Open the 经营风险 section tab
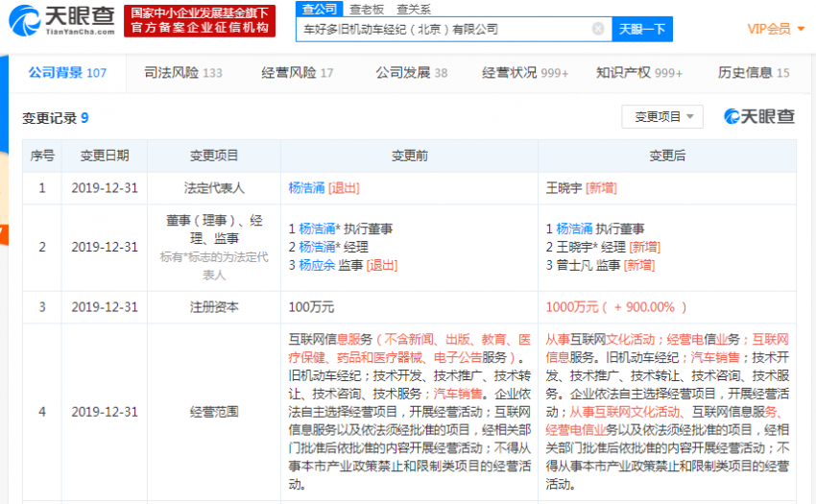Image resolution: width=816 pixels, height=504 pixels. [x=298, y=73]
